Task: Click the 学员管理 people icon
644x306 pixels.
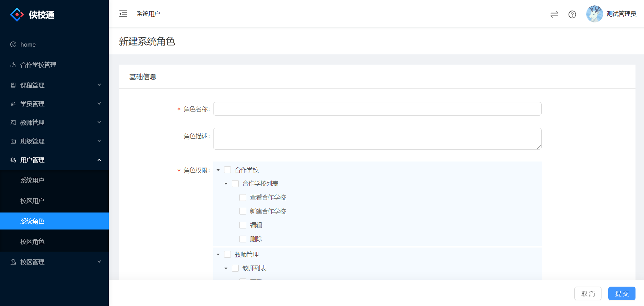Action: pyautogui.click(x=13, y=104)
